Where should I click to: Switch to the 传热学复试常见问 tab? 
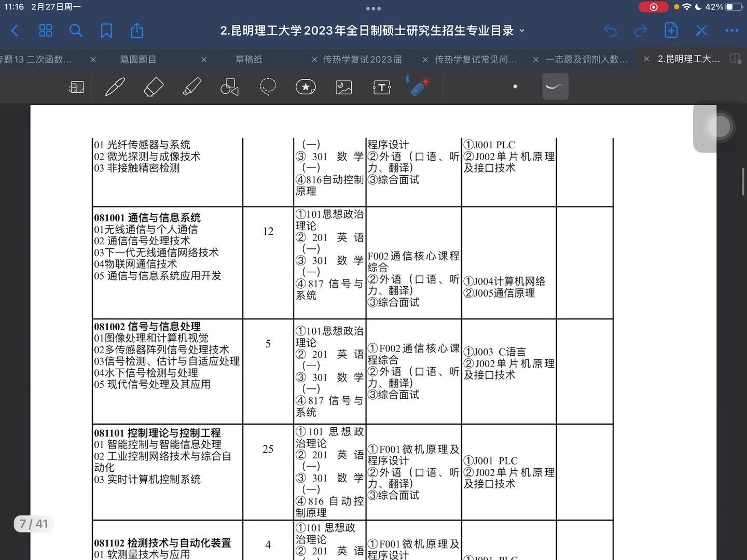click(476, 60)
